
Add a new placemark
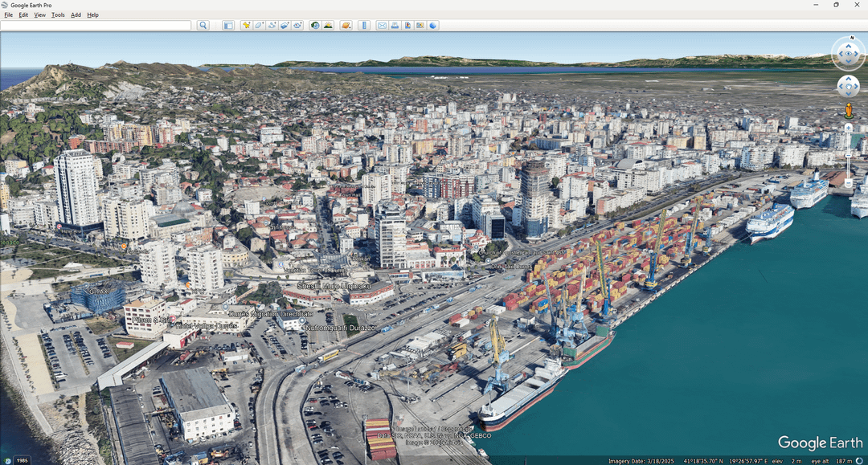click(247, 26)
